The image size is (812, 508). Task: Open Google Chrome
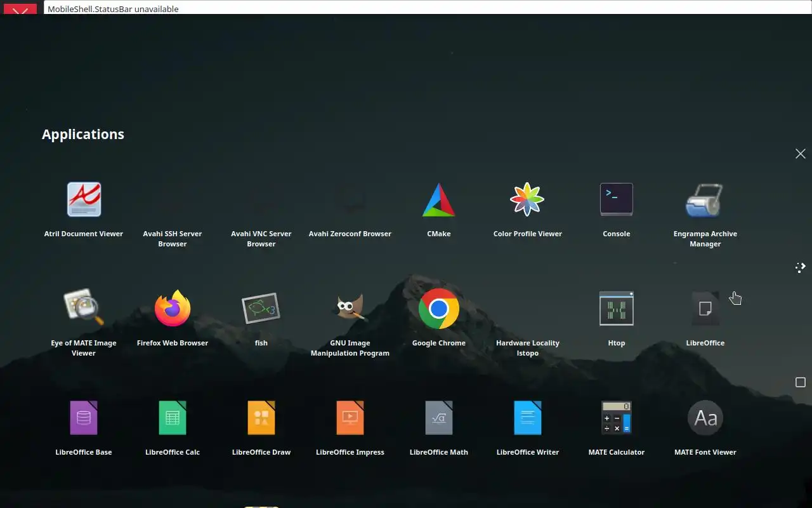pyautogui.click(x=439, y=309)
